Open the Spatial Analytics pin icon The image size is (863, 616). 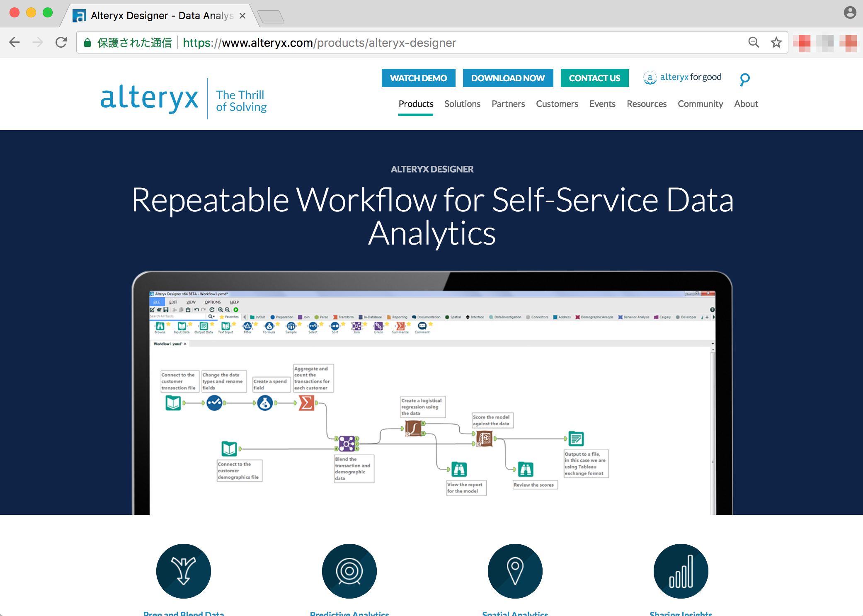[515, 571]
